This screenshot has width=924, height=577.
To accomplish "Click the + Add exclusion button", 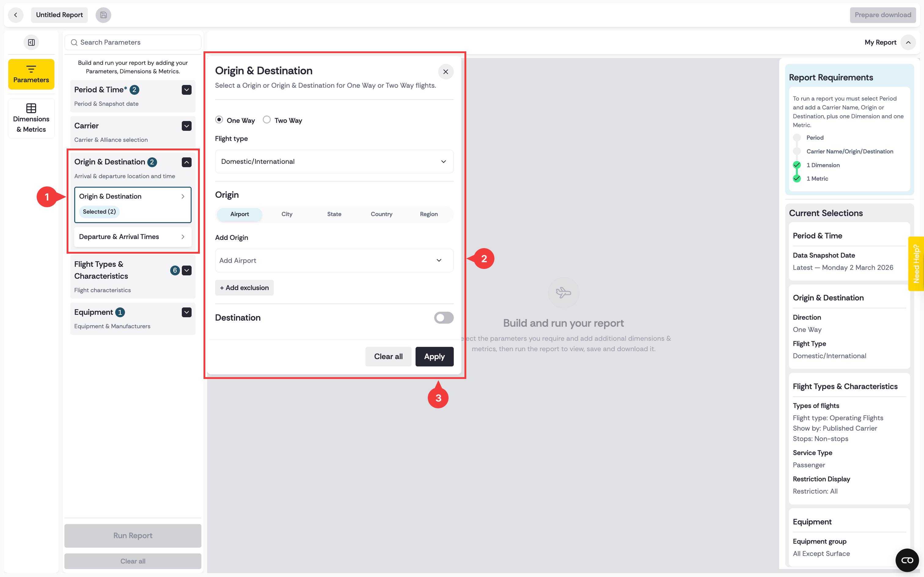I will 244,288.
